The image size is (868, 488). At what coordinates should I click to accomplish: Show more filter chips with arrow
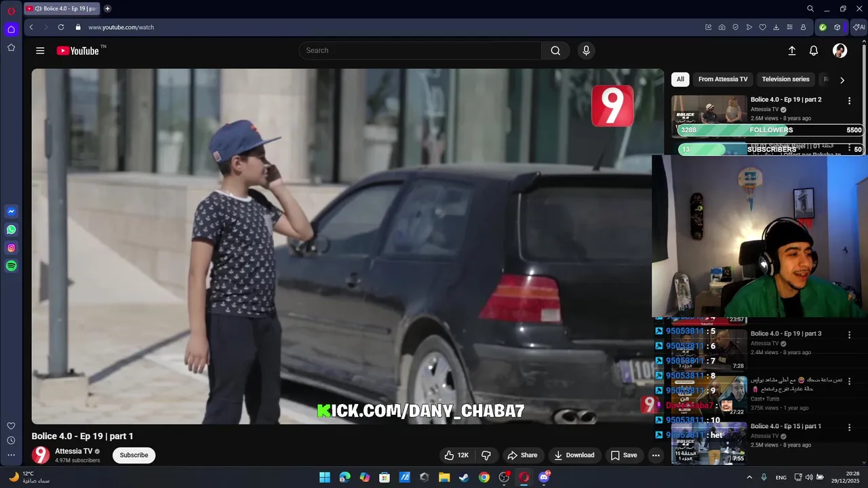click(x=842, y=80)
